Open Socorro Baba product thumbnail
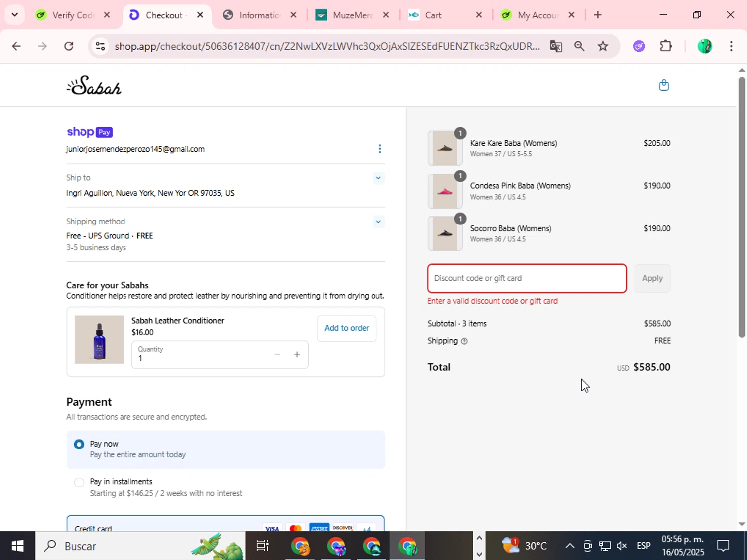Viewport: 747px width, 560px height. click(445, 234)
